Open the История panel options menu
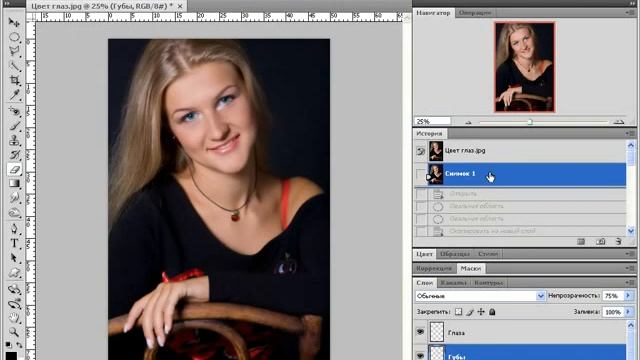Screen dimensions: 640x360 click(630, 133)
